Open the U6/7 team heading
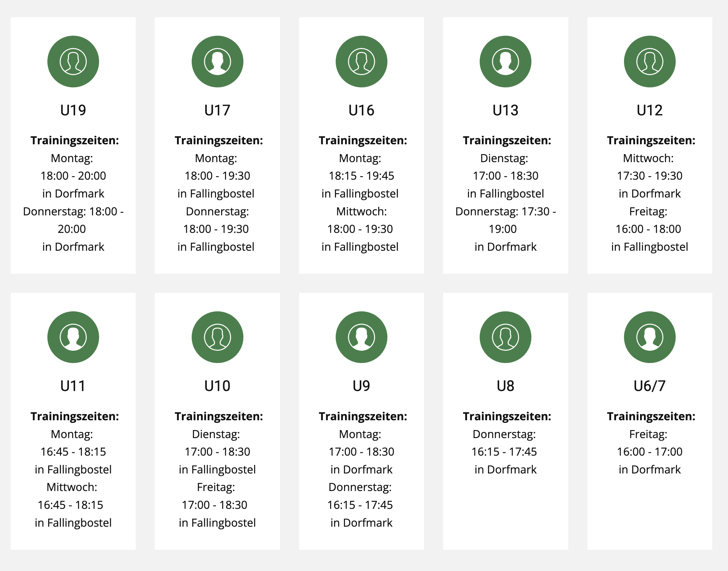The width and height of the screenshot is (728, 571). click(650, 386)
